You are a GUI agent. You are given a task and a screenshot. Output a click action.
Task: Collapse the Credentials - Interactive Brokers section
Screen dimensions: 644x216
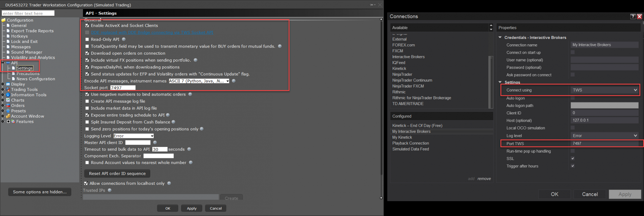coord(500,38)
